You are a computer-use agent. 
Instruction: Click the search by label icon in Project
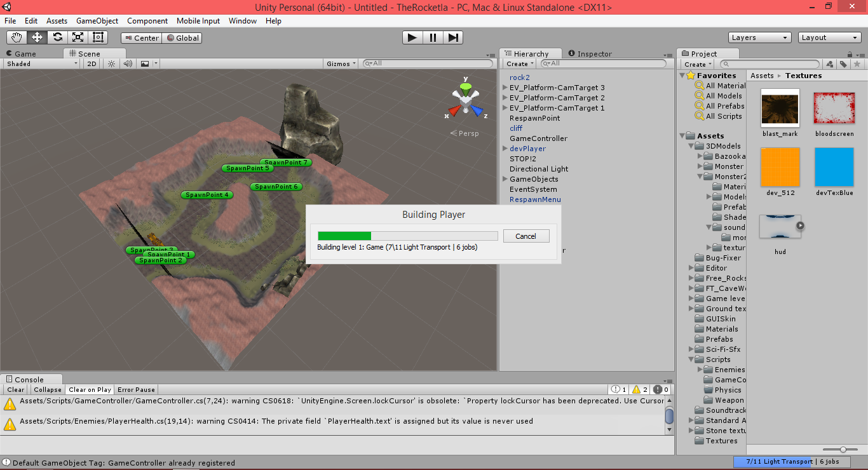pyautogui.click(x=843, y=64)
